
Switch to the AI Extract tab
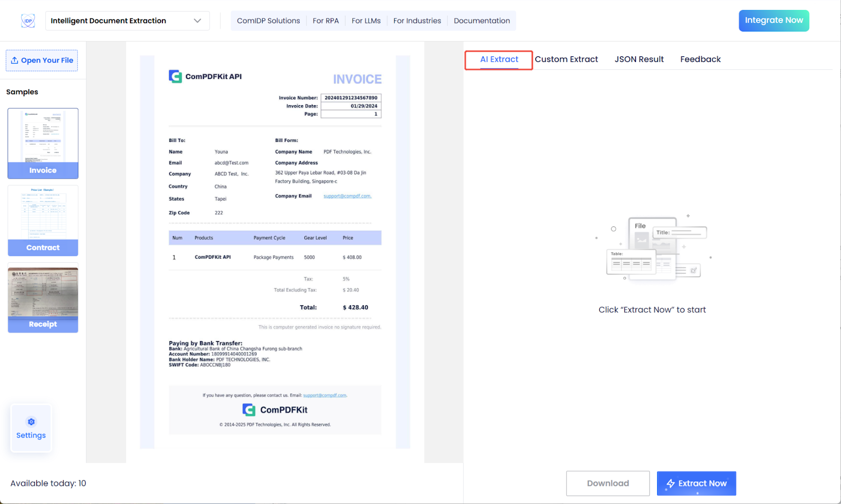coord(499,59)
